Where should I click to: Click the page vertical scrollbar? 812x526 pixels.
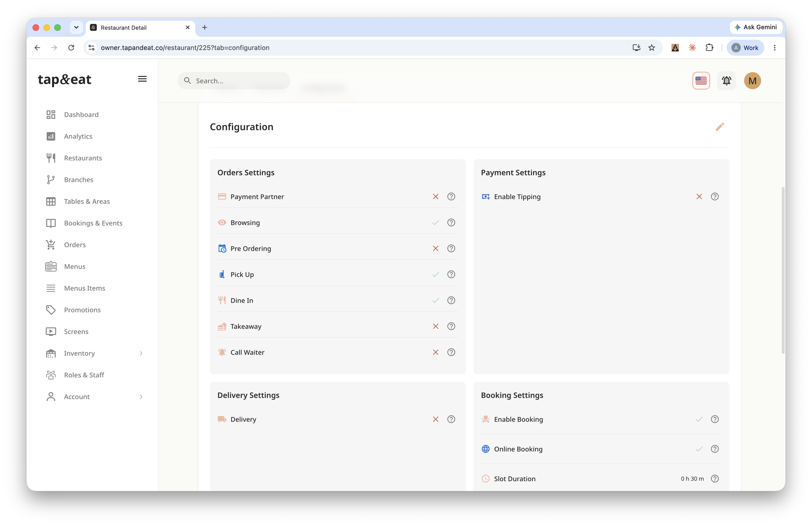coord(783,270)
